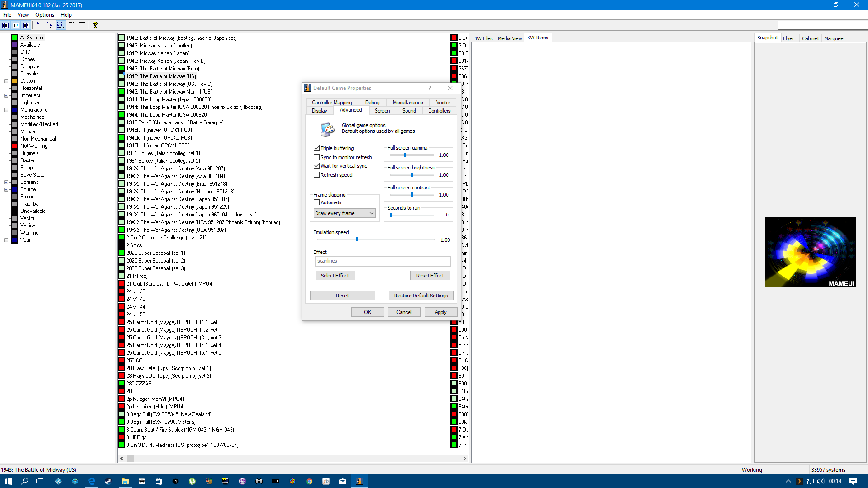The width and height of the screenshot is (868, 488).
Task: Open uTorrent from the taskbar
Action: point(192,481)
